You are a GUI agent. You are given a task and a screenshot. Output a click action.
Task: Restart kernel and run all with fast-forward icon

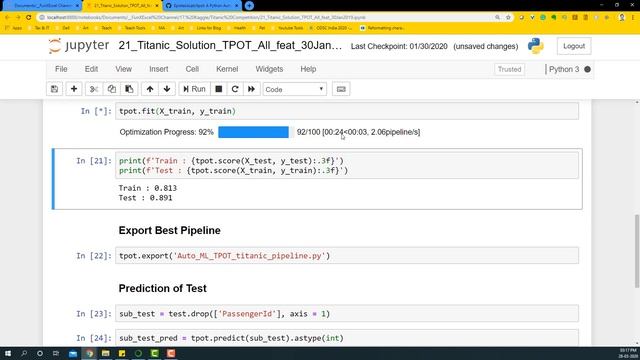click(x=251, y=89)
